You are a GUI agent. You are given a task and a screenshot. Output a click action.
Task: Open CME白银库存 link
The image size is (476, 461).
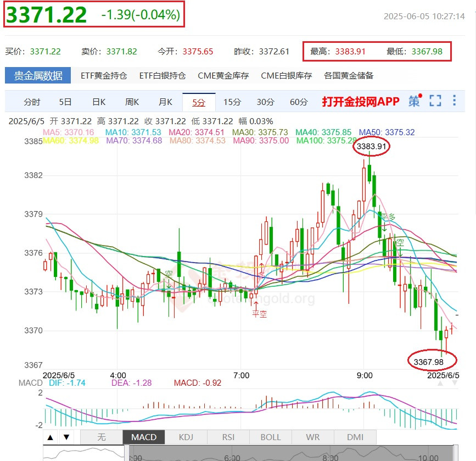coord(286,75)
